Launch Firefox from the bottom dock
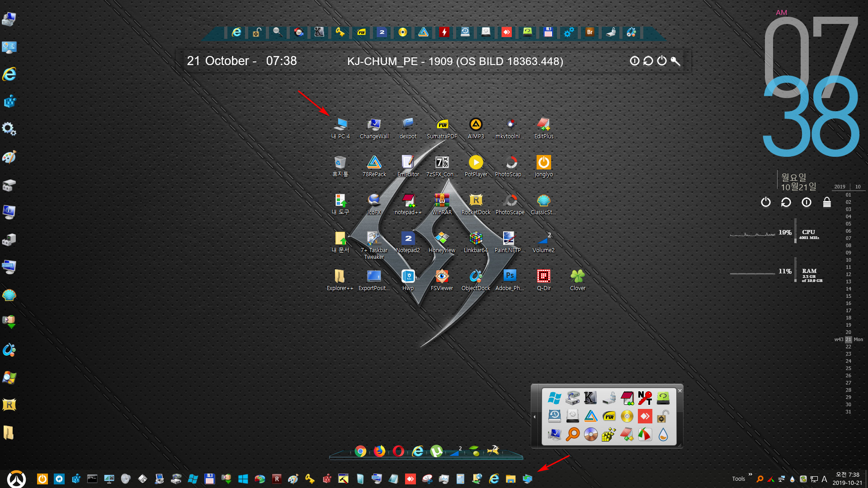Viewport: 868px width, 488px height. [379, 451]
